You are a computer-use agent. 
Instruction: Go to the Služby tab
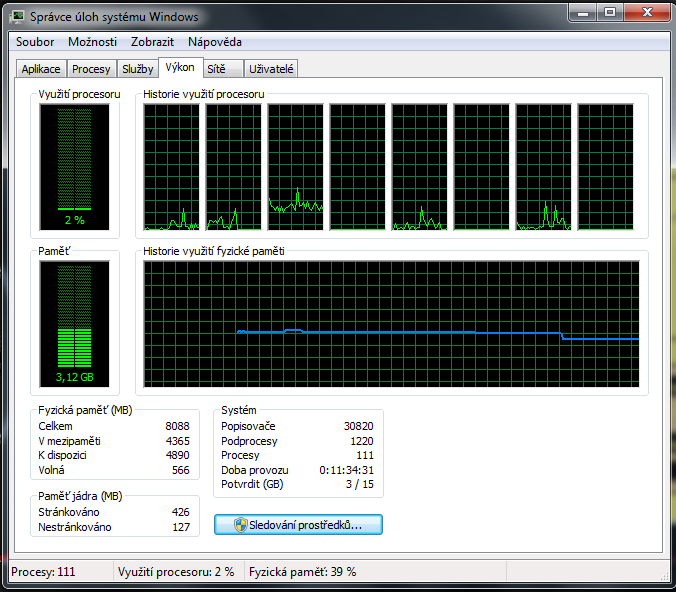click(137, 69)
